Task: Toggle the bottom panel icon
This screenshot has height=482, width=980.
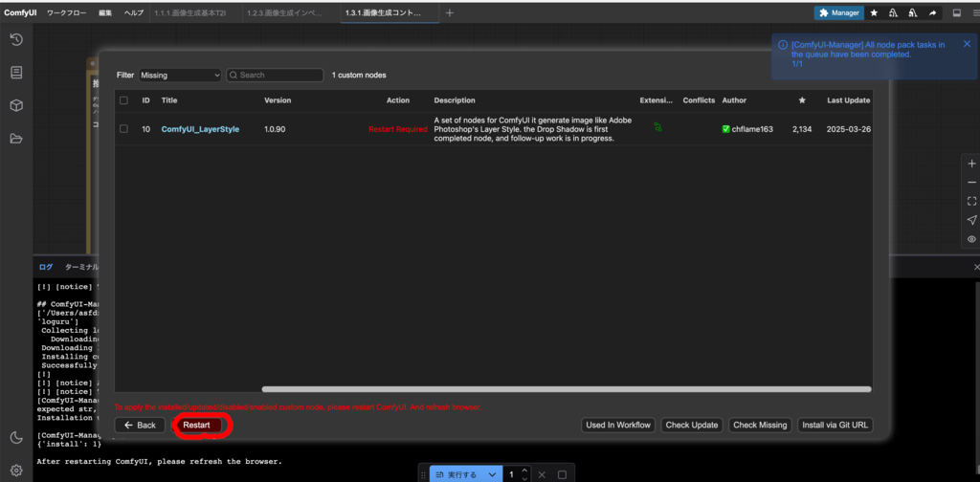Action: click(x=957, y=12)
